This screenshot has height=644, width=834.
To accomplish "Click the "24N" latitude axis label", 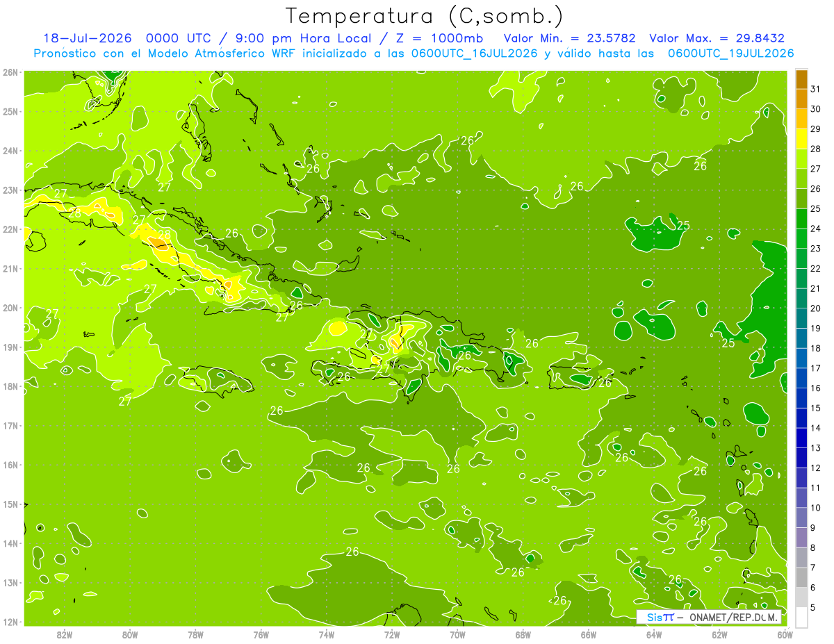I will pyautogui.click(x=10, y=151).
